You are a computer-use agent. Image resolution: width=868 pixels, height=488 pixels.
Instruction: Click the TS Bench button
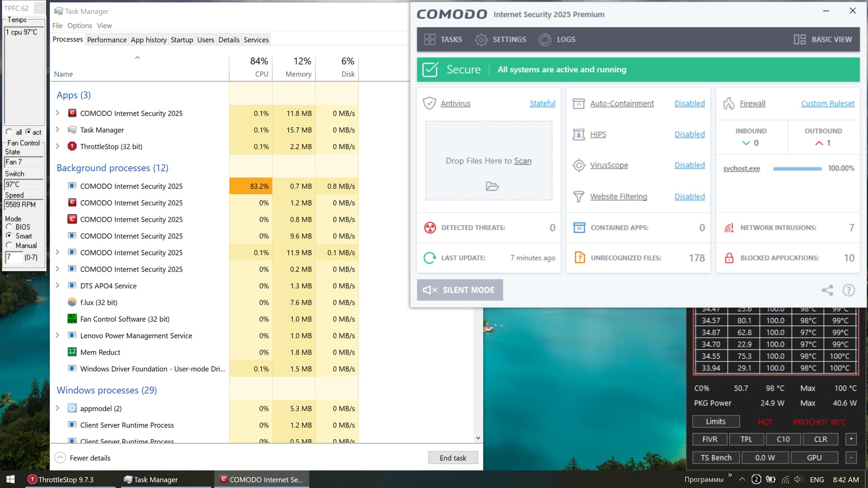pos(716,458)
